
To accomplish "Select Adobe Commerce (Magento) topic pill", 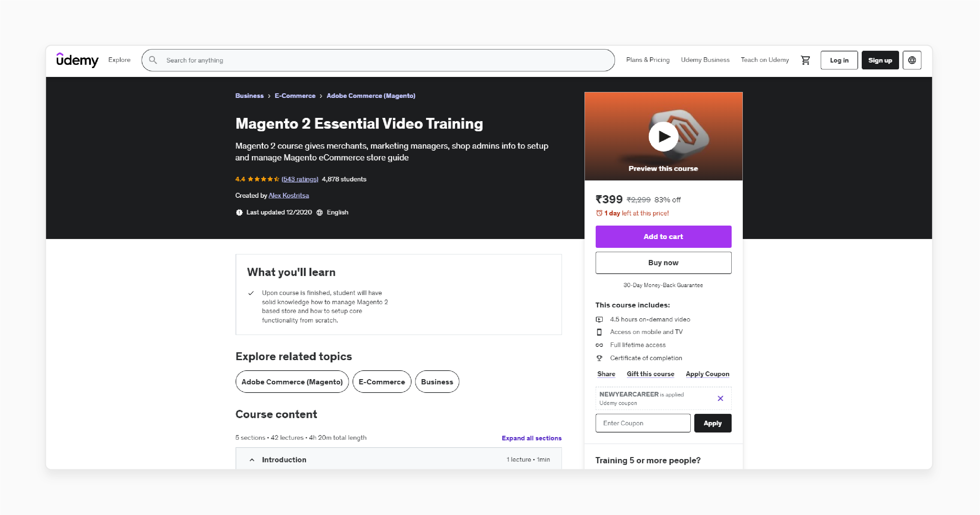I will 292,382.
